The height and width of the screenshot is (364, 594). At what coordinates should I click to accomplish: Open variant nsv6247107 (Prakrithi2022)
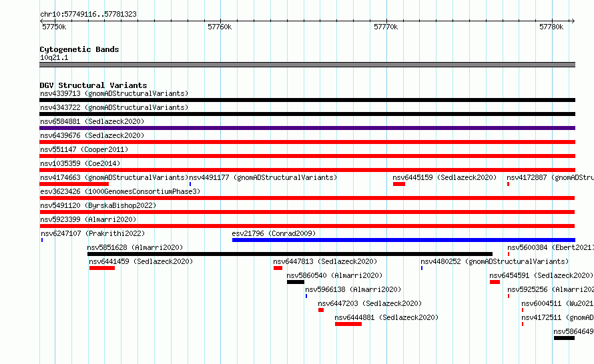coord(93,233)
